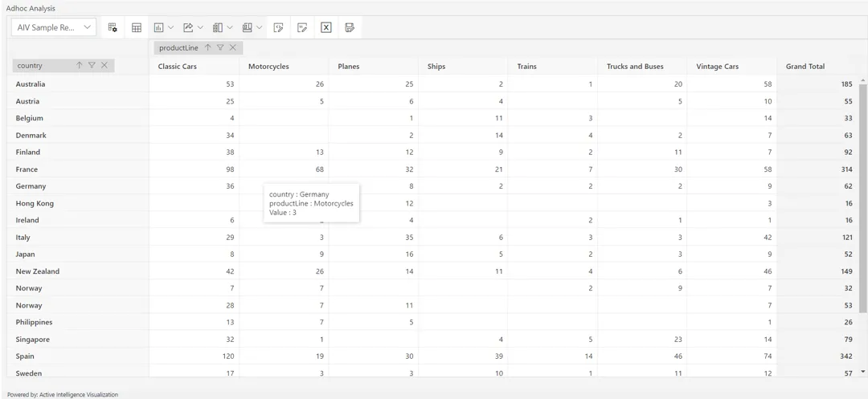Expand the column layout dropdown arrow

230,27
